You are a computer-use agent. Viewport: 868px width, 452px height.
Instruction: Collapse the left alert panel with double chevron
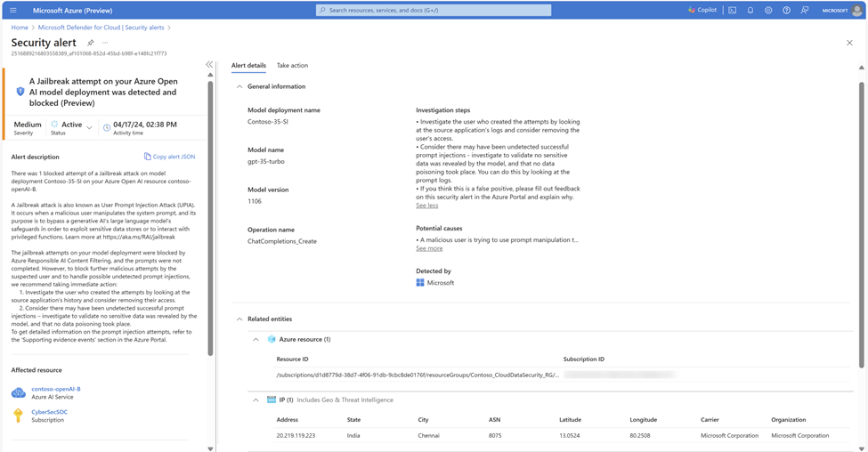click(209, 65)
